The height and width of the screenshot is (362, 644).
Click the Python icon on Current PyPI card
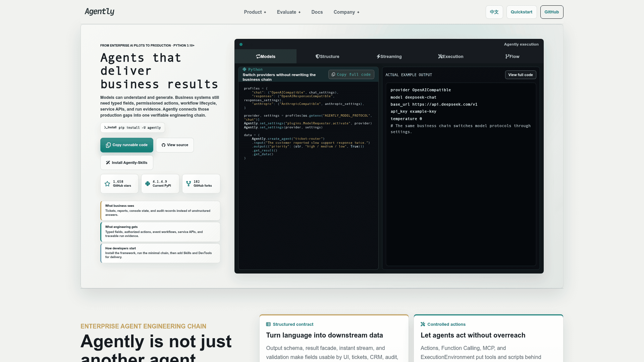coord(148,184)
